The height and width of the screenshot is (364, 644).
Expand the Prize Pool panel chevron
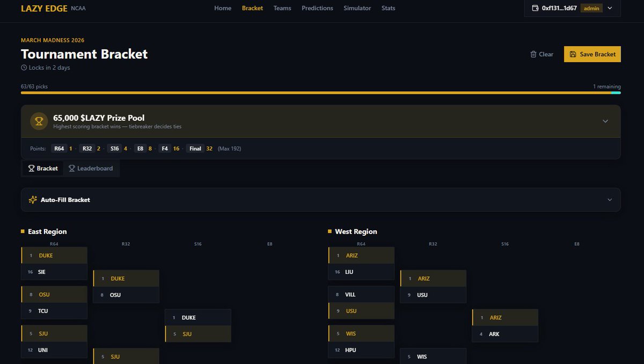(x=605, y=121)
